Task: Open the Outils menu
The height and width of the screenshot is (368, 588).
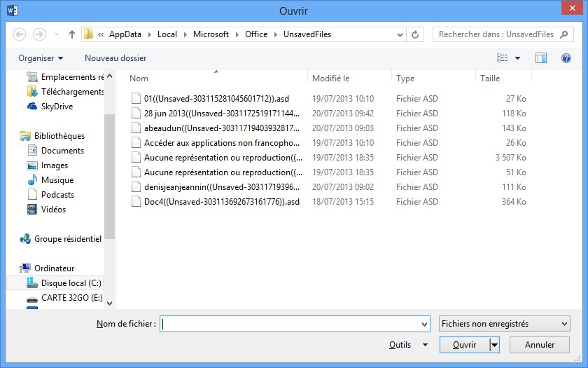Action: coord(408,345)
